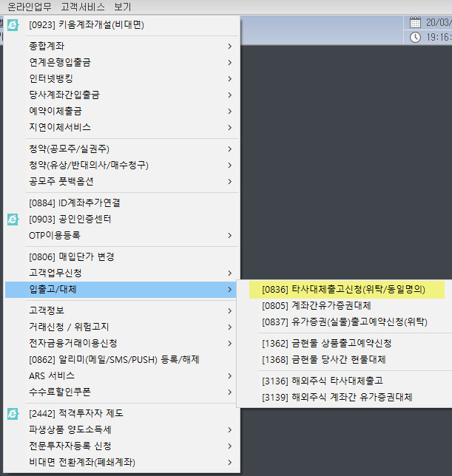Click the chevron arrow on 입출고/대체 row
Viewport: 452px width, 476px height.
229,290
